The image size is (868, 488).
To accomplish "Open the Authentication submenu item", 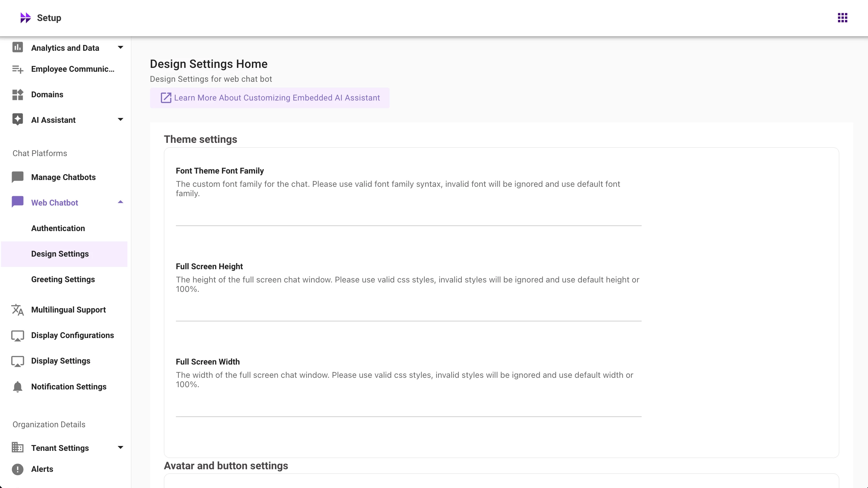I will [58, 228].
